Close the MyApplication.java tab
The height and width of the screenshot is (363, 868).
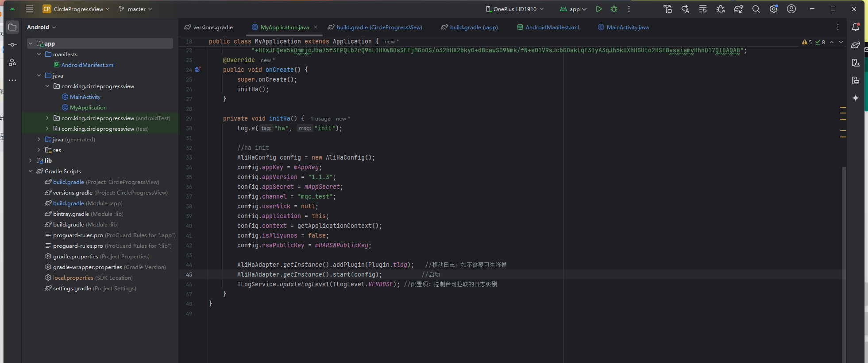click(316, 27)
